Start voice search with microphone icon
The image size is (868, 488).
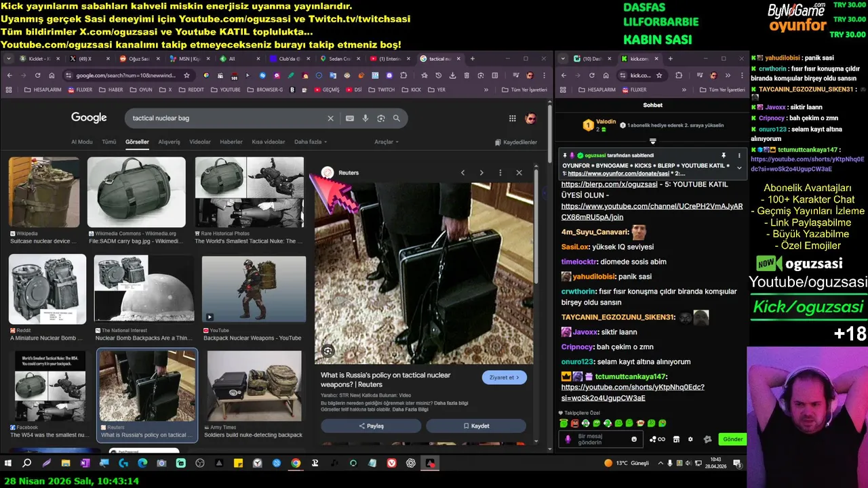click(x=366, y=118)
